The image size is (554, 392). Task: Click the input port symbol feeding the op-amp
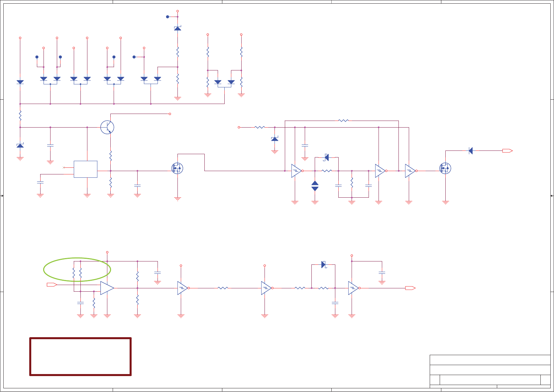coord(52,285)
